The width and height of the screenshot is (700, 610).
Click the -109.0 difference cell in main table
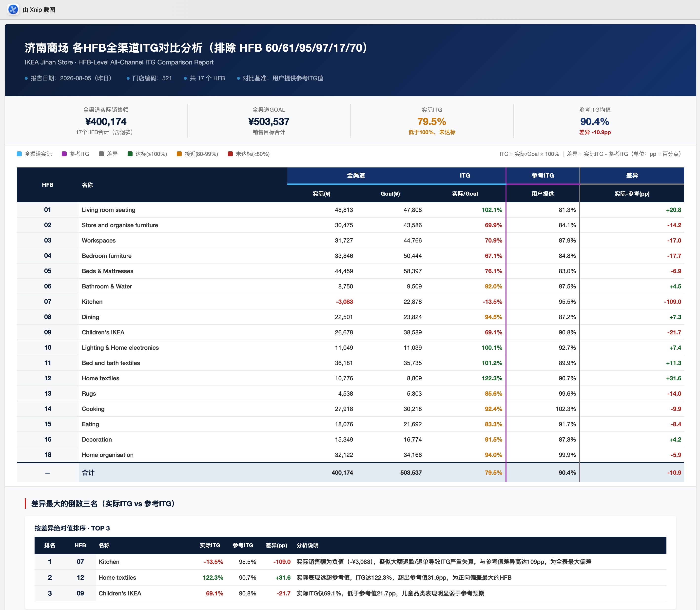click(672, 302)
